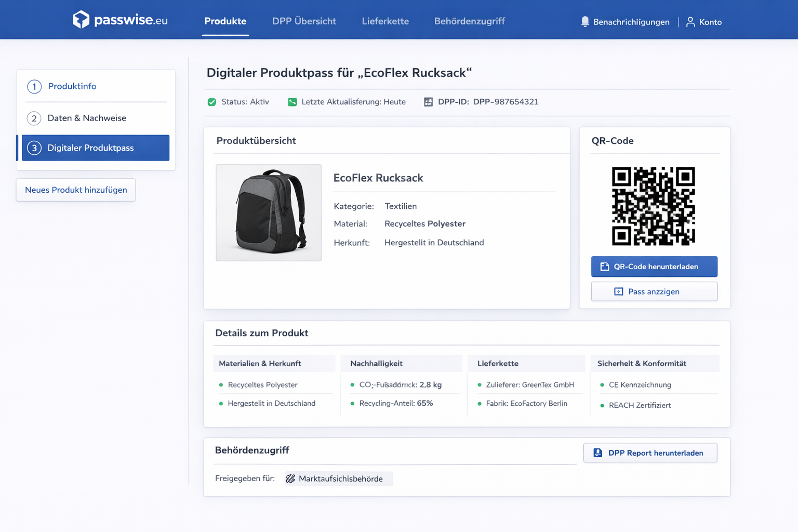Download the QR code via QR-Code herunterladen
This screenshot has width=798, height=532.
tap(654, 267)
